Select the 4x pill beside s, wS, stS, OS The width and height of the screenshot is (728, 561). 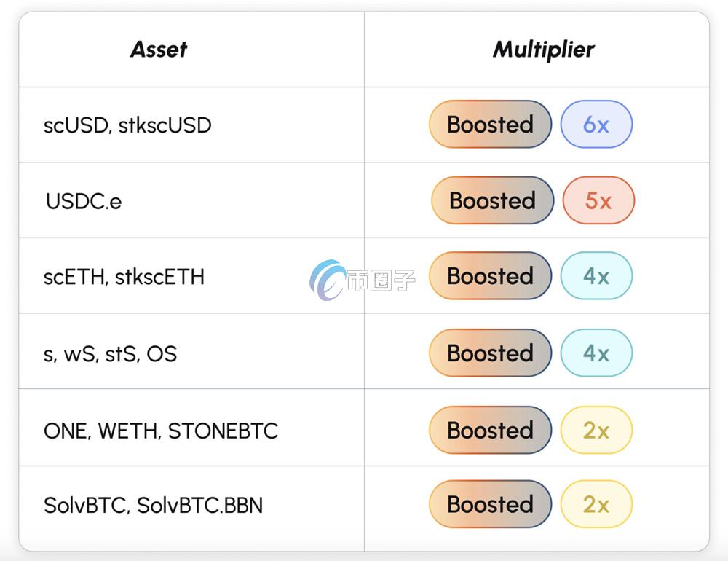click(x=596, y=353)
